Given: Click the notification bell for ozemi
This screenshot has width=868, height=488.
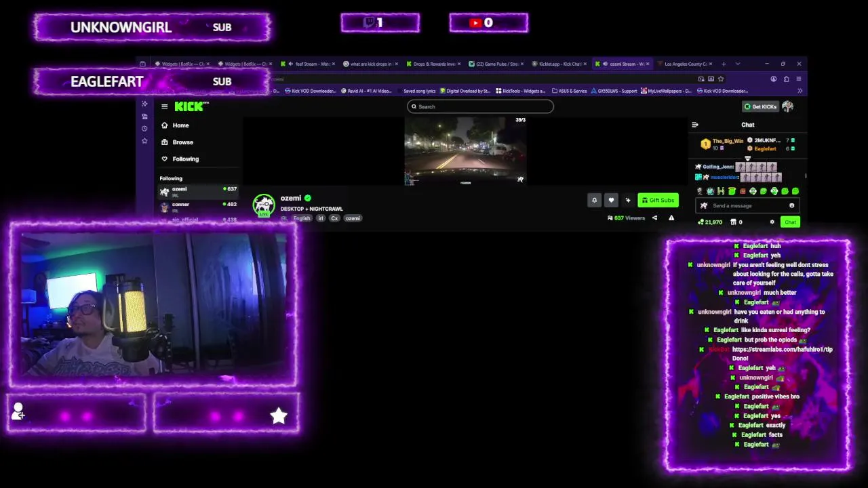Looking at the screenshot, I should tap(594, 200).
